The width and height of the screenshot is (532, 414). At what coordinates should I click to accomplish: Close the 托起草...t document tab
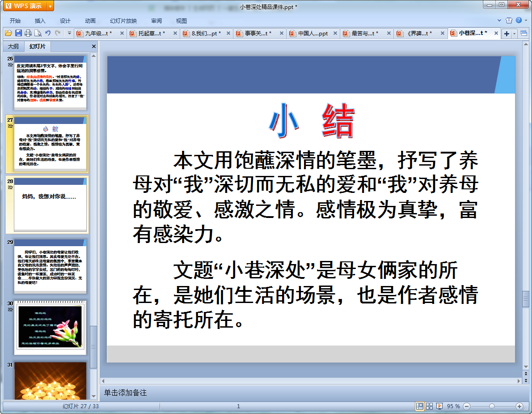pyautogui.click(x=175, y=33)
